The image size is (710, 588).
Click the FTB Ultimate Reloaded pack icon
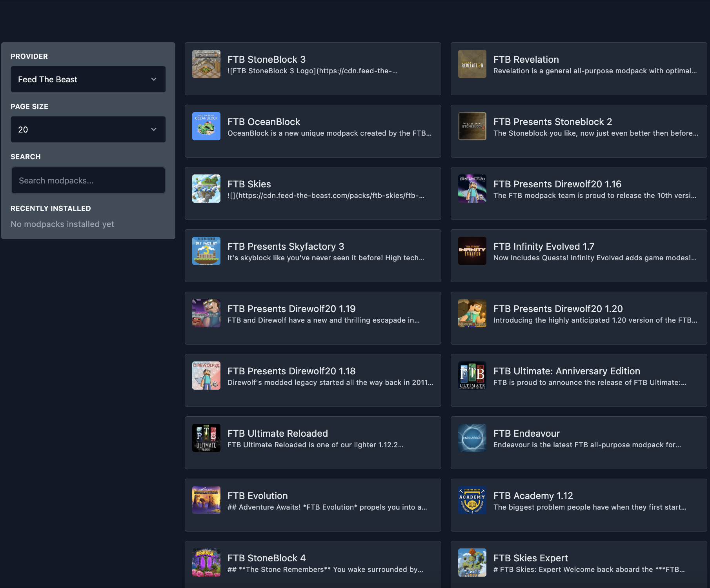206,438
